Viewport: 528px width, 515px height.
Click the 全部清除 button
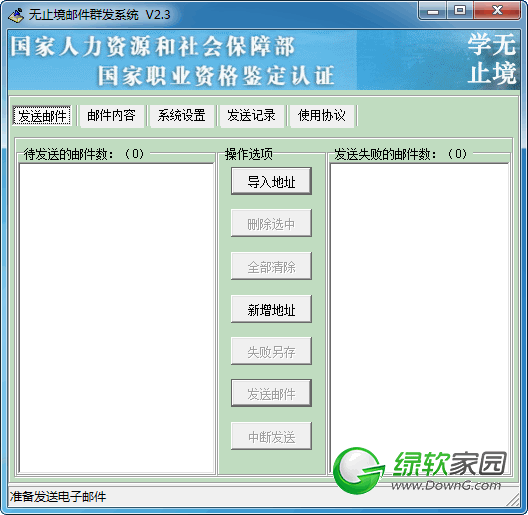[271, 266]
